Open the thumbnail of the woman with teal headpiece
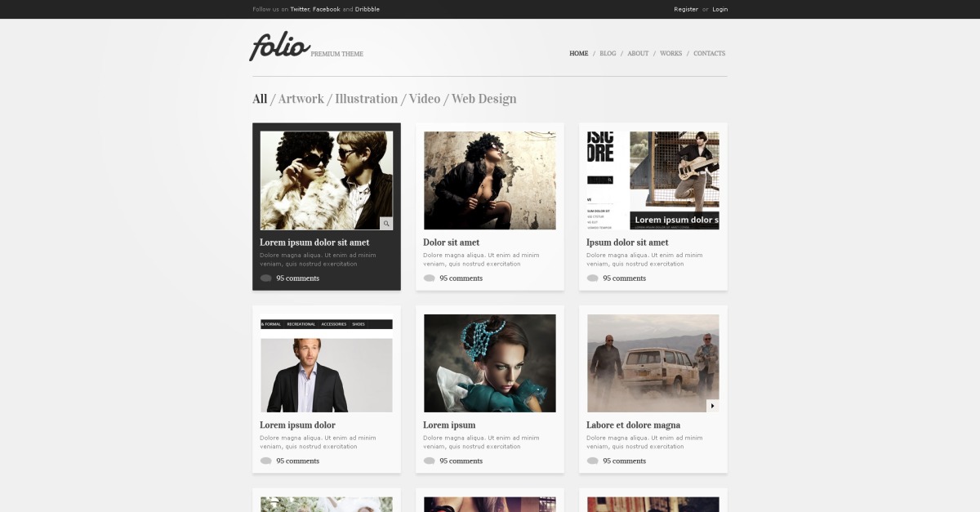Viewport: 980px width, 512px height. [490, 363]
